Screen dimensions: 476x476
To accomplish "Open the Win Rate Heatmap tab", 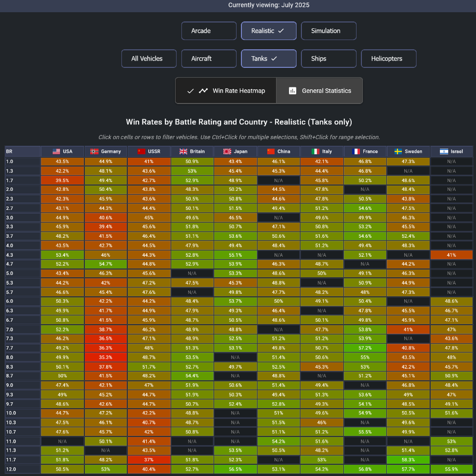I will coord(226,91).
